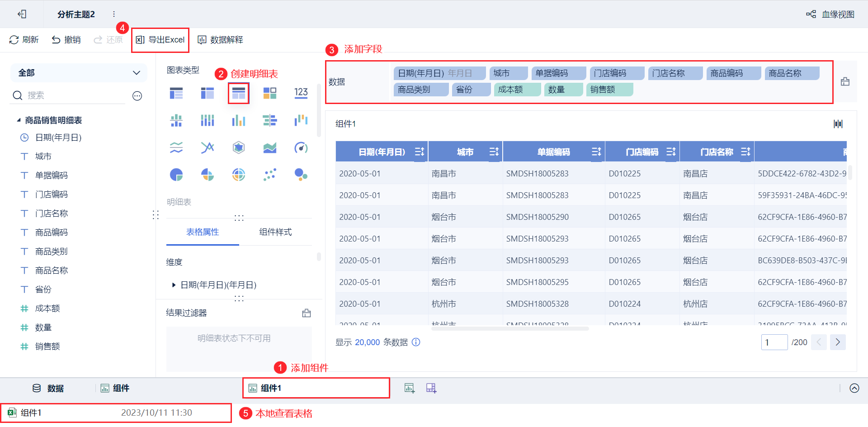The image size is (868, 427).
Task: Click the 刷新 refresh button
Action: [x=24, y=40]
